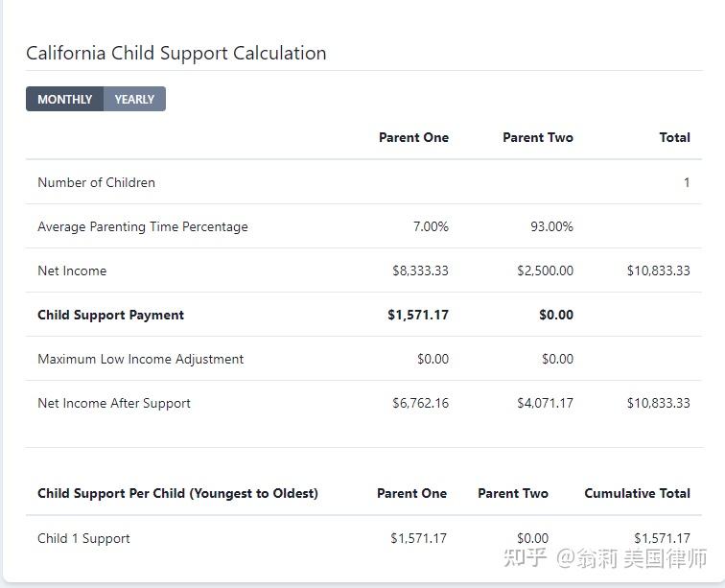This screenshot has height=588, width=725.
Task: Click the California Child Support Calculation heading
Action: (x=176, y=53)
